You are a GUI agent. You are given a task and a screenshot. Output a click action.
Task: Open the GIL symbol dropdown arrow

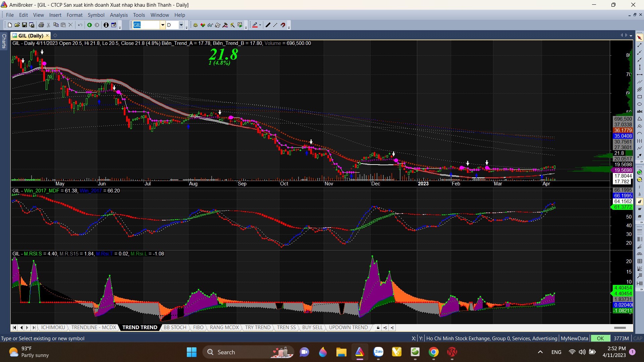click(x=163, y=25)
